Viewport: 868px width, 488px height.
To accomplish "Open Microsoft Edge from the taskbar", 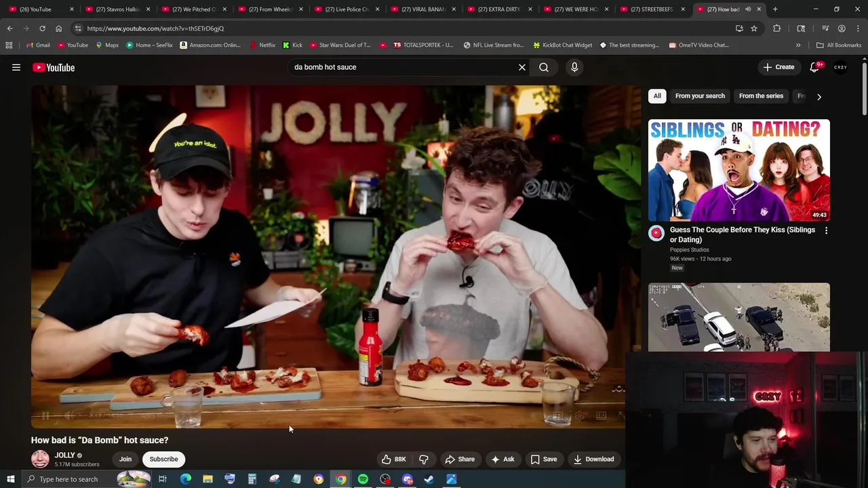I will click(x=186, y=479).
